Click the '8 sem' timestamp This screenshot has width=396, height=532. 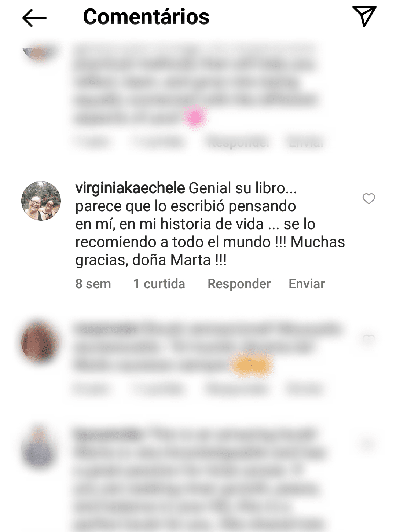93,284
